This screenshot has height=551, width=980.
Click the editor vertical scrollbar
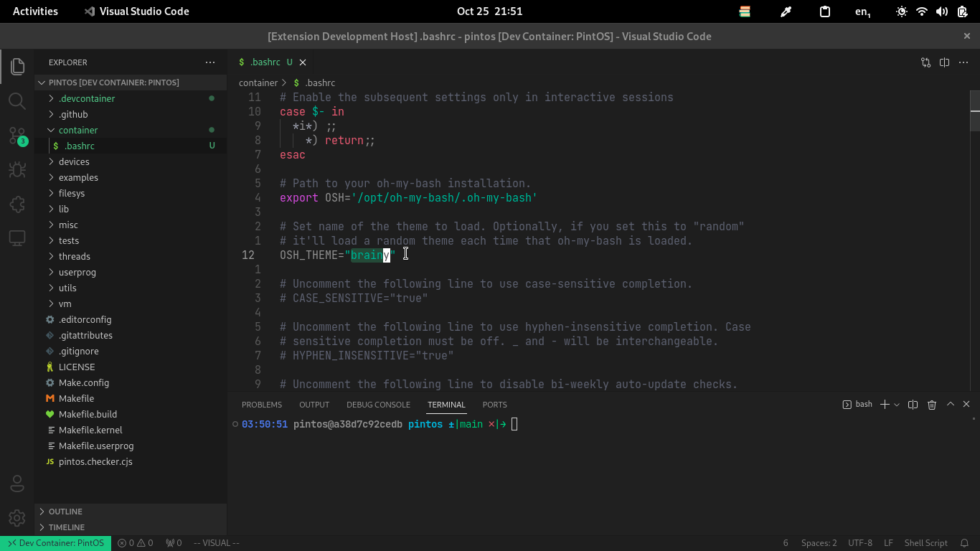(x=975, y=240)
